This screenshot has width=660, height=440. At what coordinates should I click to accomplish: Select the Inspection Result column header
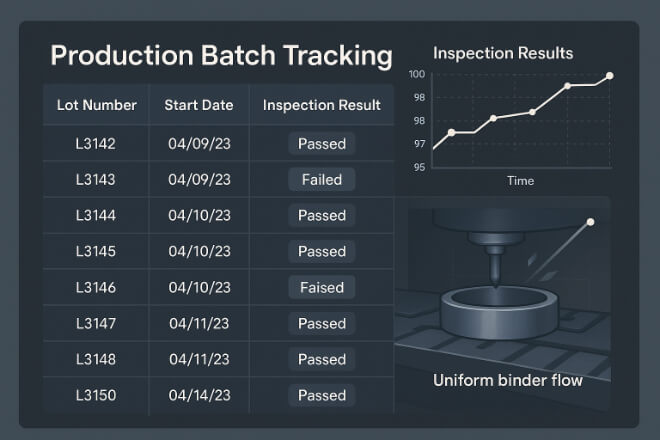[321, 105]
